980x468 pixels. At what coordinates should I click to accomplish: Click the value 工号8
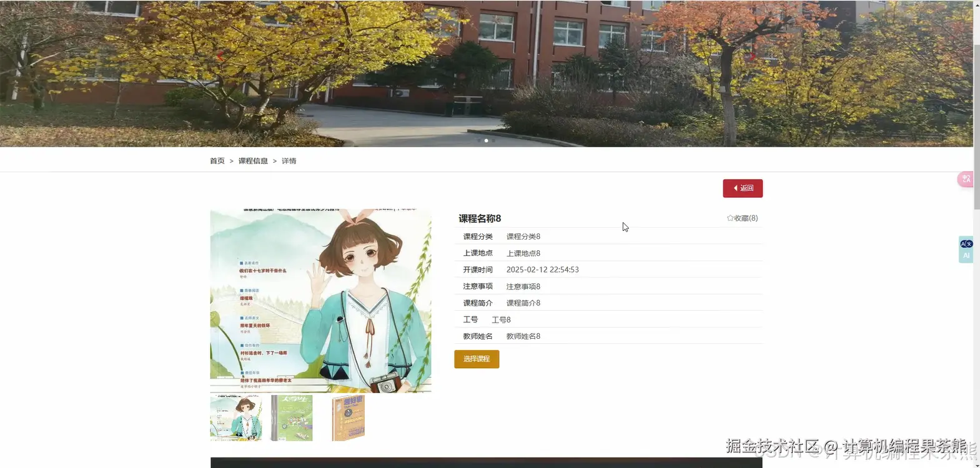[501, 319]
